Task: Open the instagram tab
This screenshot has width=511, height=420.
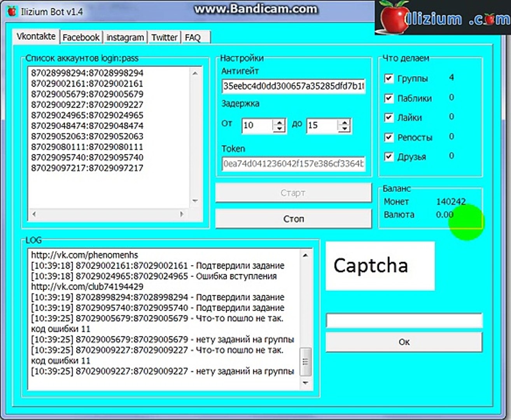Action: [125, 37]
